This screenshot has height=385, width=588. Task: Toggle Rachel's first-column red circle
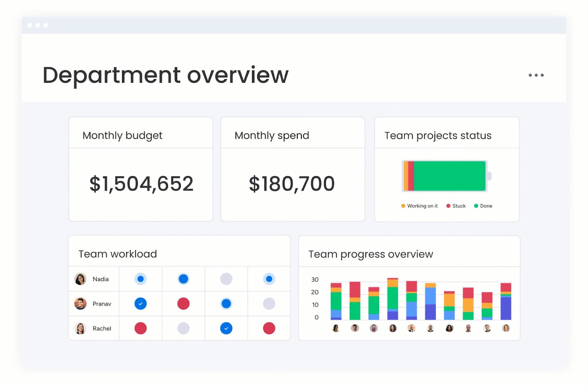tap(140, 328)
